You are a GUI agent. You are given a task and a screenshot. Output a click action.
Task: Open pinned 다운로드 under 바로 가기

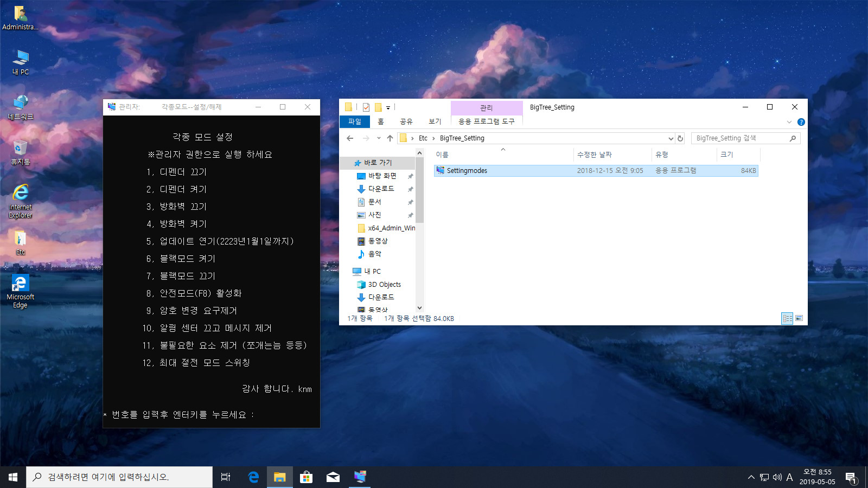(381, 189)
